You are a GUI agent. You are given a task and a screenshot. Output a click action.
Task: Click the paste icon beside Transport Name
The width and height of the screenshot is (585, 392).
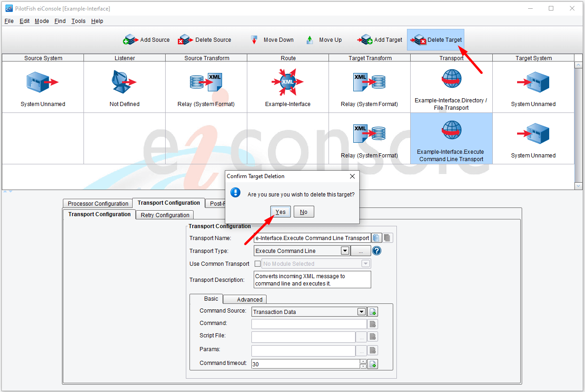pyautogui.click(x=388, y=238)
